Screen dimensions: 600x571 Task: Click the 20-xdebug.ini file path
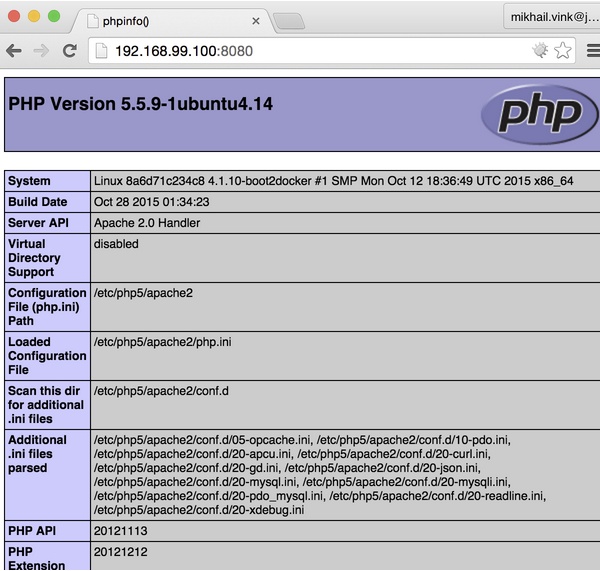199,510
